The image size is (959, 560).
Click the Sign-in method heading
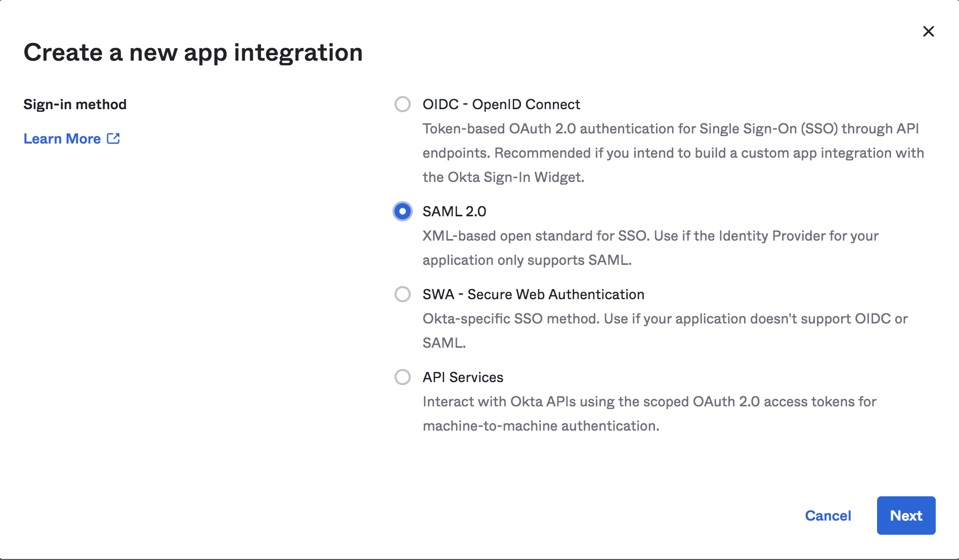click(75, 104)
